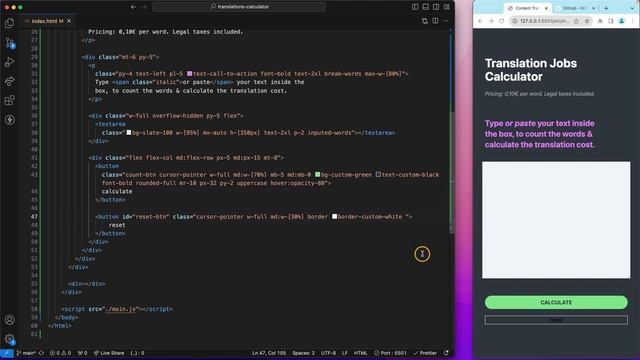Open the browser tab search dropdown
Viewport: 640px width, 360px height.
[x=632, y=8]
